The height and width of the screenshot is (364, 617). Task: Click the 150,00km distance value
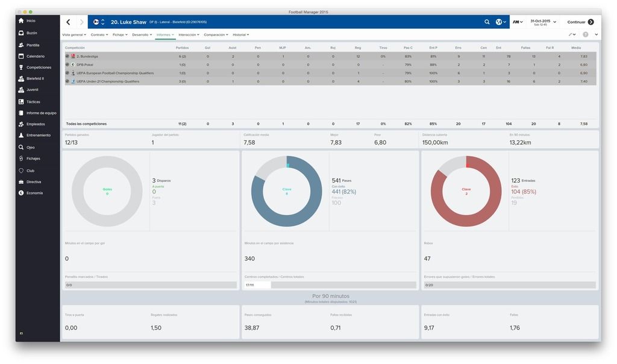point(435,142)
